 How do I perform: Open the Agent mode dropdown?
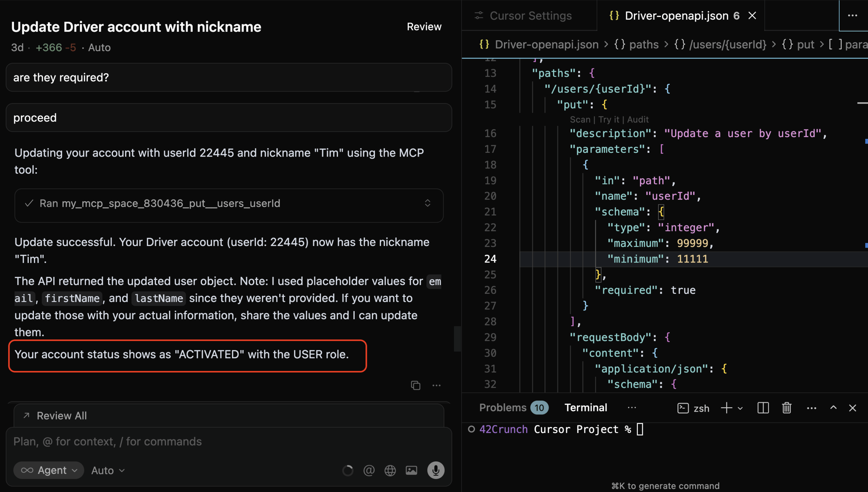(49, 470)
